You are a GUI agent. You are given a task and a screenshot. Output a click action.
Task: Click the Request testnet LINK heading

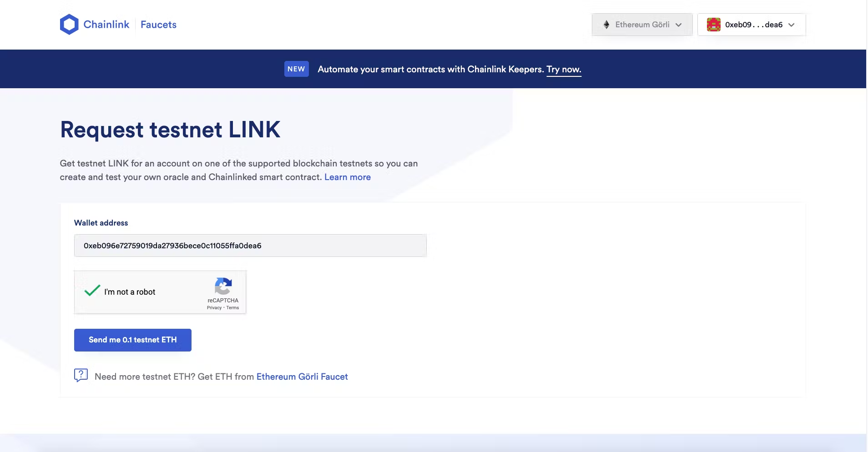[170, 130]
